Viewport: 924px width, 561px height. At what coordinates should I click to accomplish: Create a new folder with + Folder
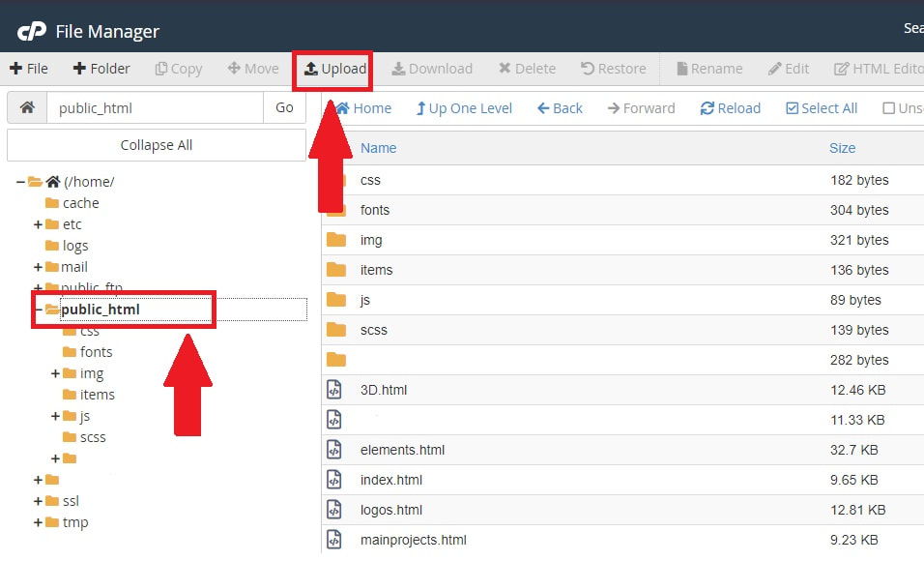(101, 69)
